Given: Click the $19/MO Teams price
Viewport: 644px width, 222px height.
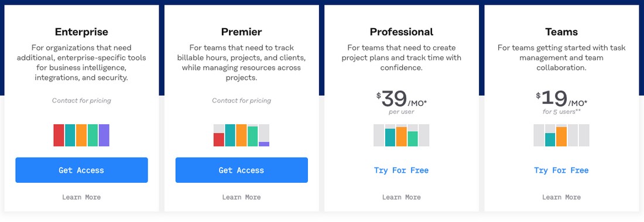Looking at the screenshot, I should 561,100.
